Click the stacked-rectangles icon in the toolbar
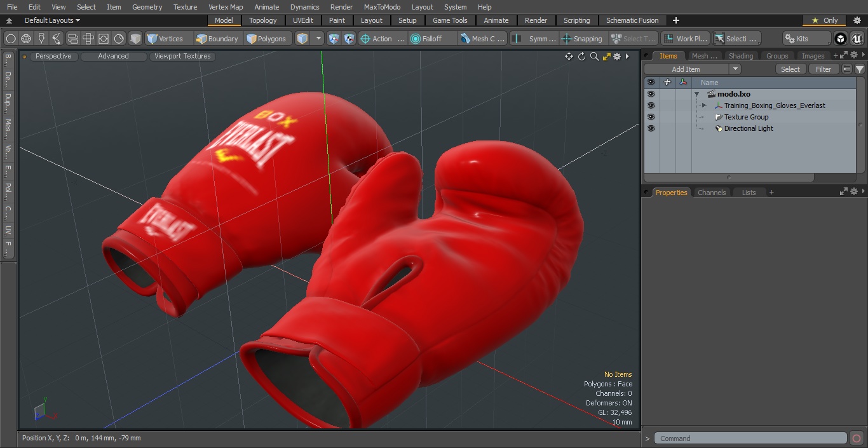The height and width of the screenshot is (448, 868). [x=72, y=39]
